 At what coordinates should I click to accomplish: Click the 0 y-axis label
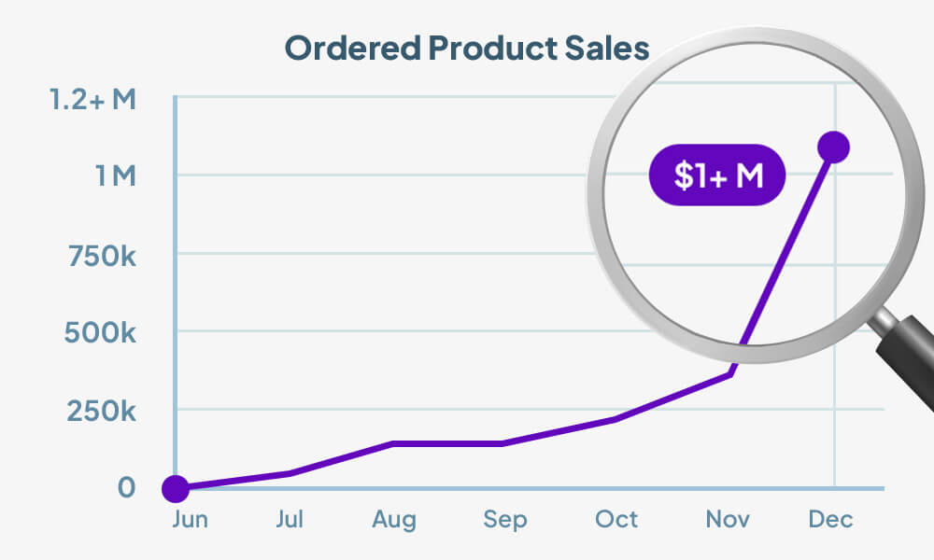tap(126, 487)
